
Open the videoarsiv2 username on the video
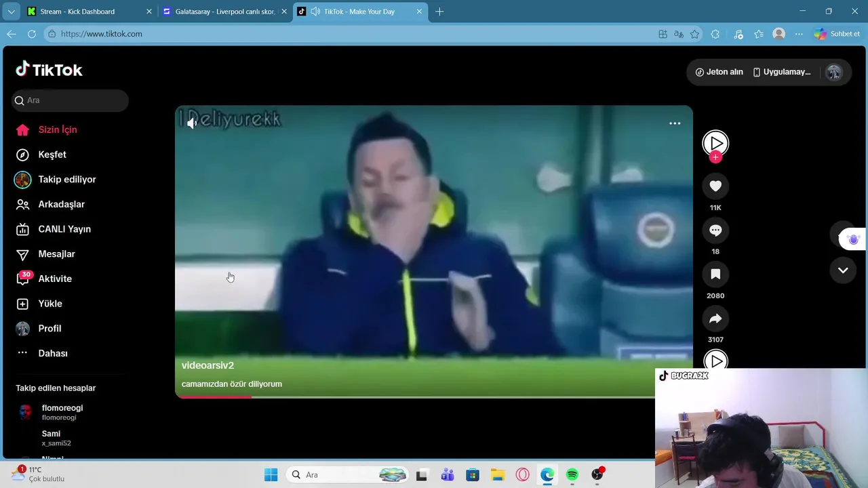[x=208, y=365]
